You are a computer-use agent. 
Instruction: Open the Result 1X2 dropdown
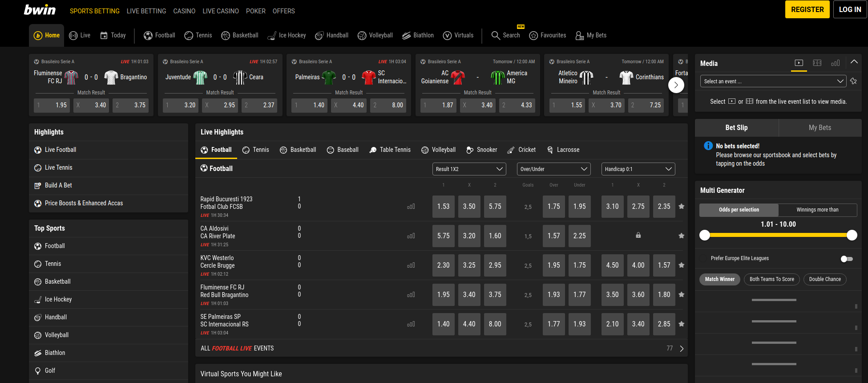coord(469,169)
